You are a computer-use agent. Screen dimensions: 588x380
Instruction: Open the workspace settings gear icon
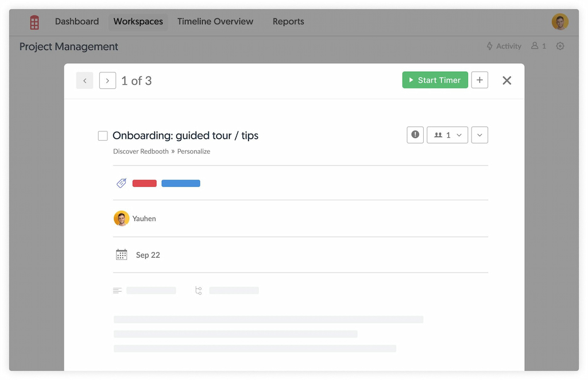560,46
